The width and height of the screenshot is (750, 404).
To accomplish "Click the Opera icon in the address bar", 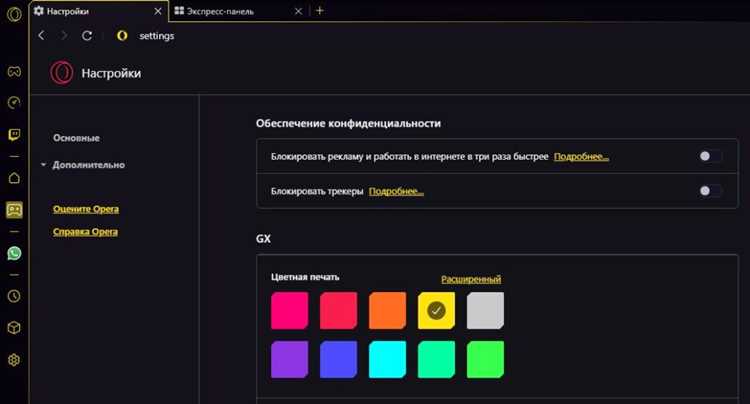I will pos(122,35).
